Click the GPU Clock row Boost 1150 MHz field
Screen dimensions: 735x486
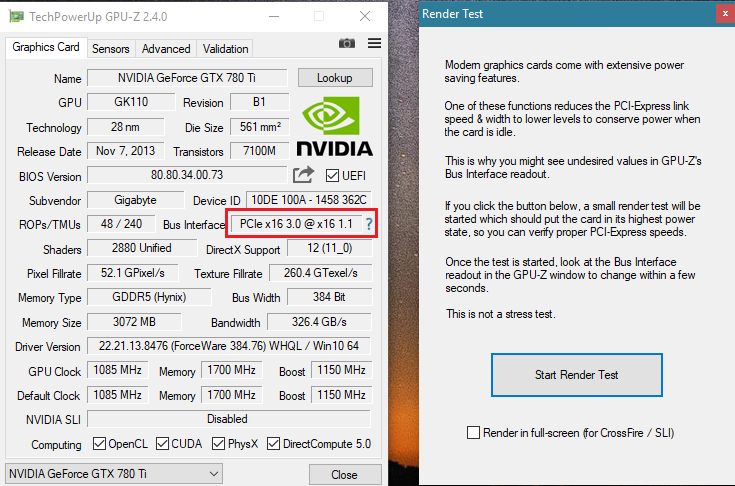342,370
